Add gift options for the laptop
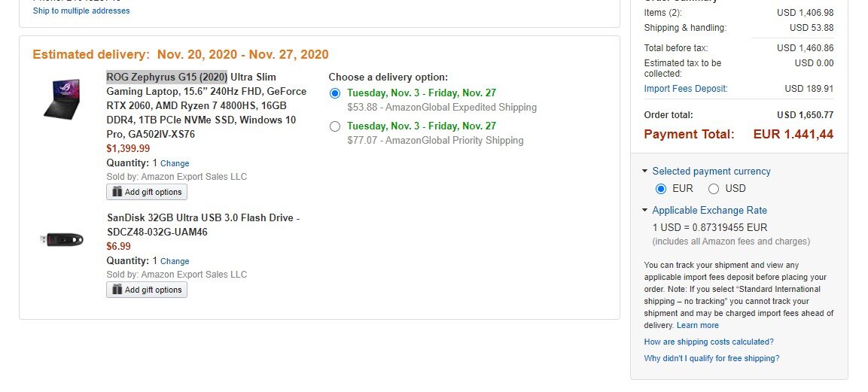This screenshot has height=392, width=868. pos(147,192)
